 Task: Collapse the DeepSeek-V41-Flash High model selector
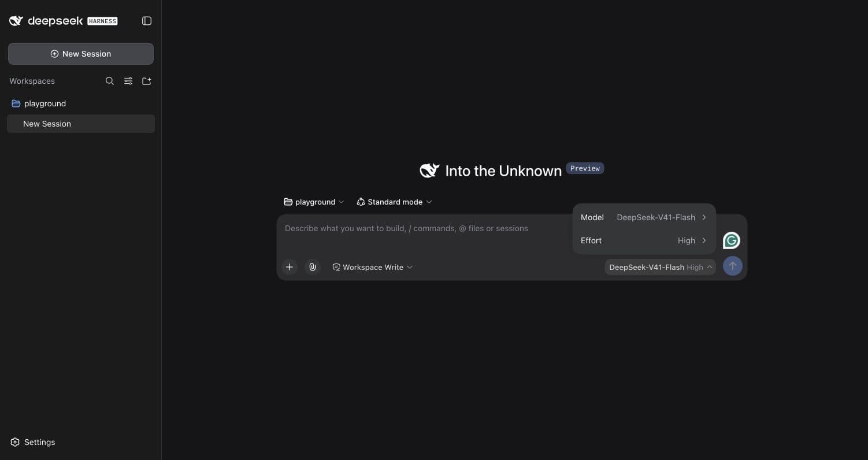click(660, 267)
